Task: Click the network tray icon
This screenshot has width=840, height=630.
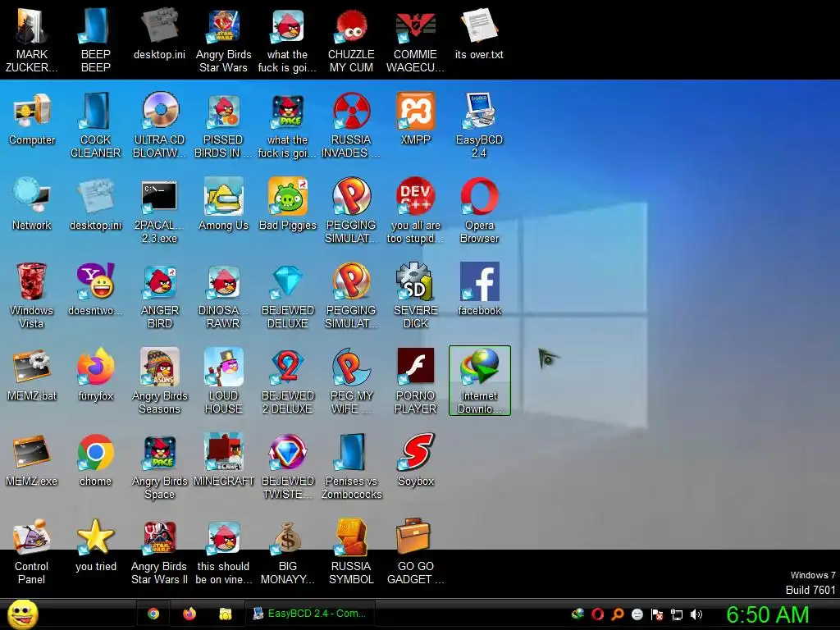Action: (677, 614)
